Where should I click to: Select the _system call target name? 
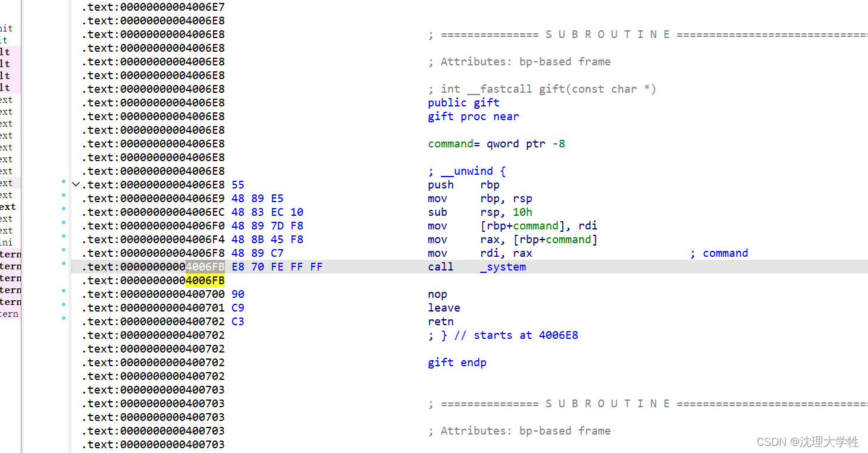tap(503, 266)
